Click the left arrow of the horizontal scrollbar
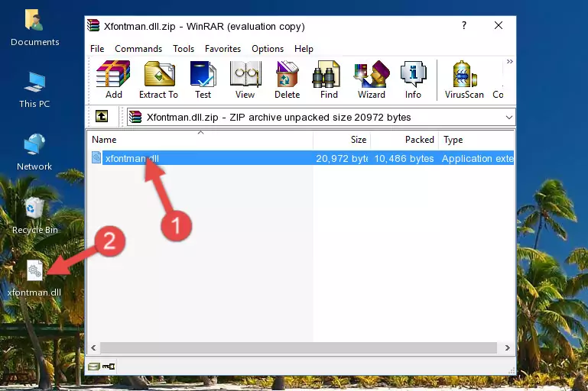Viewport: 588px width, 391px height. (94, 347)
